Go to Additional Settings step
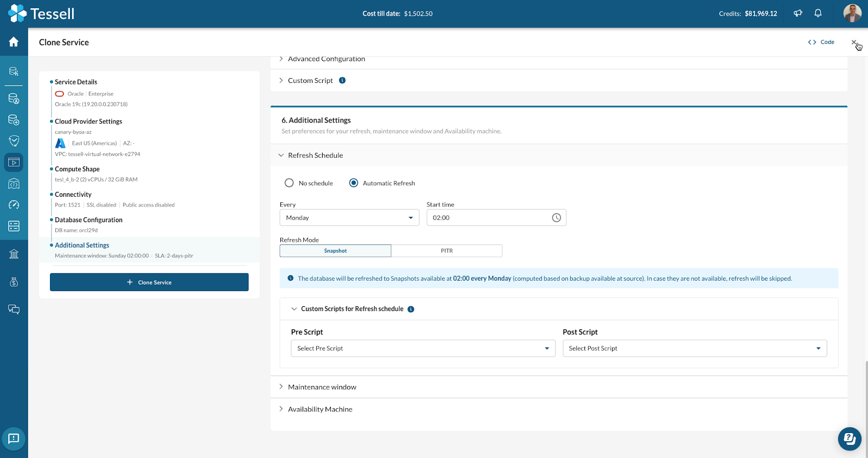Image resolution: width=868 pixels, height=458 pixels. [x=82, y=246]
